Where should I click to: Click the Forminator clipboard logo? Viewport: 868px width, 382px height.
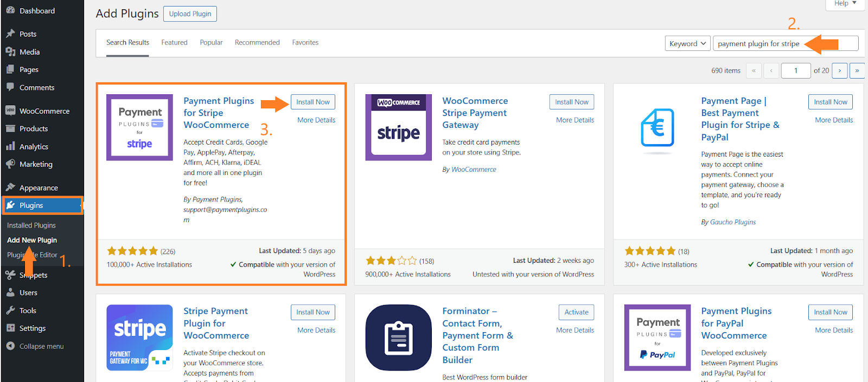coord(399,338)
